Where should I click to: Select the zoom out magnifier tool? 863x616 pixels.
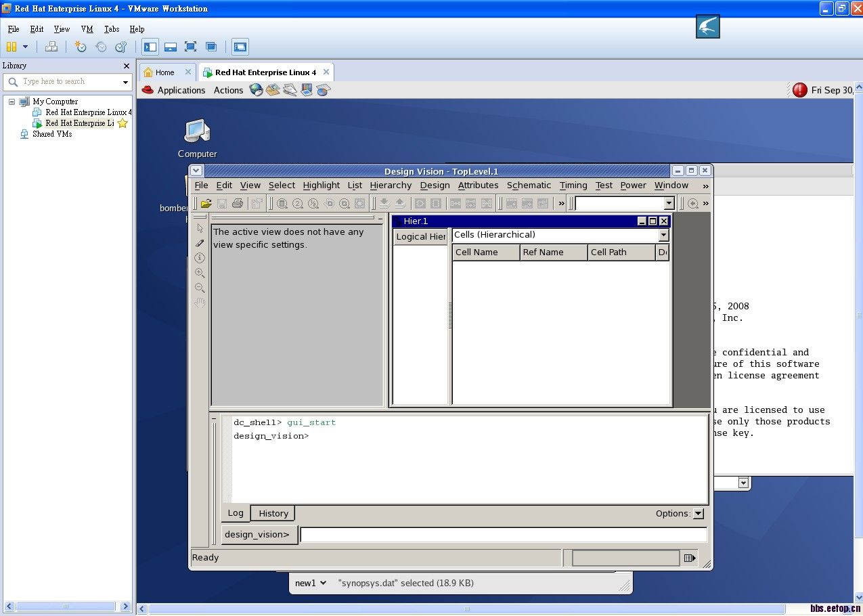[x=200, y=288]
